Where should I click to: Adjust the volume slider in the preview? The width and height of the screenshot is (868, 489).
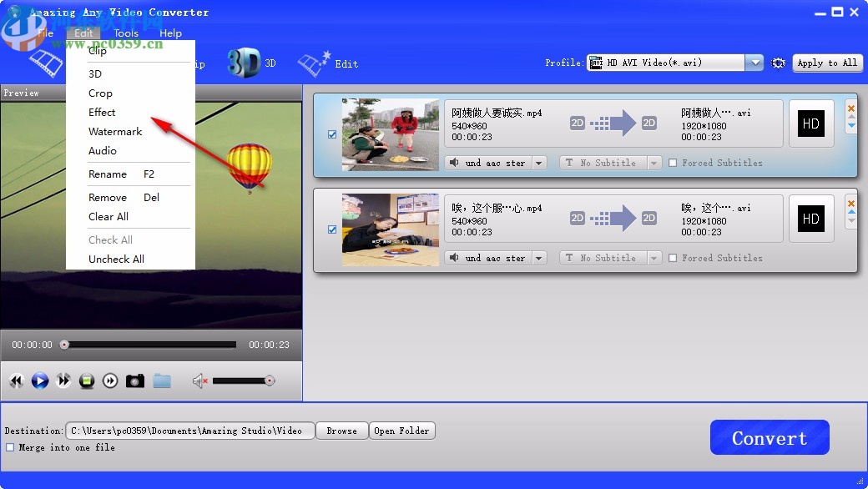click(x=250, y=381)
